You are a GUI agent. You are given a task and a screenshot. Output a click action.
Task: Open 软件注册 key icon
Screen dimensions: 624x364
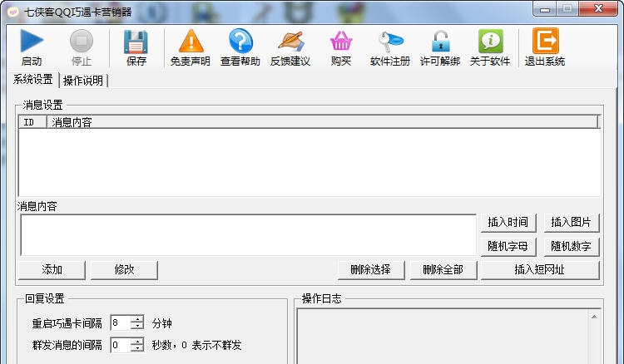[390, 41]
